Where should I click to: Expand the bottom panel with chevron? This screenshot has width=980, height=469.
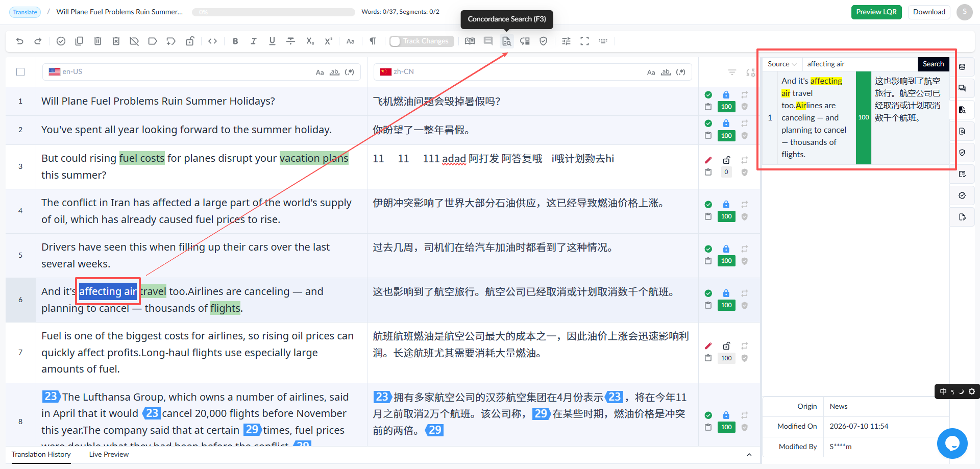point(749,455)
